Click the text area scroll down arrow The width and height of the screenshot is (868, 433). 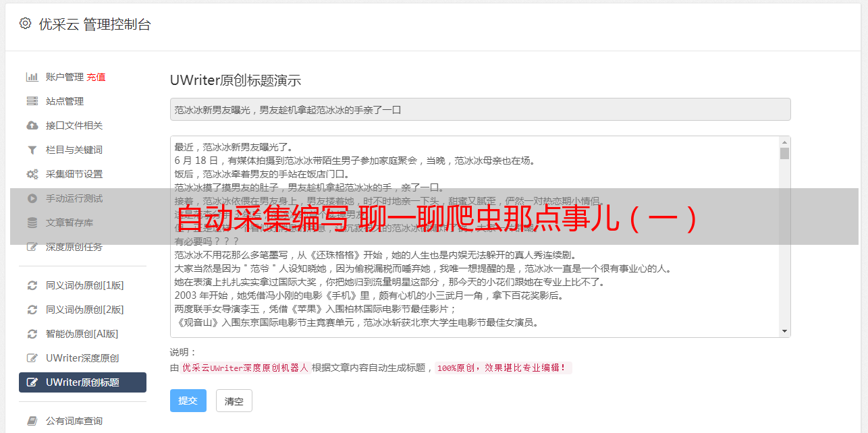click(784, 331)
